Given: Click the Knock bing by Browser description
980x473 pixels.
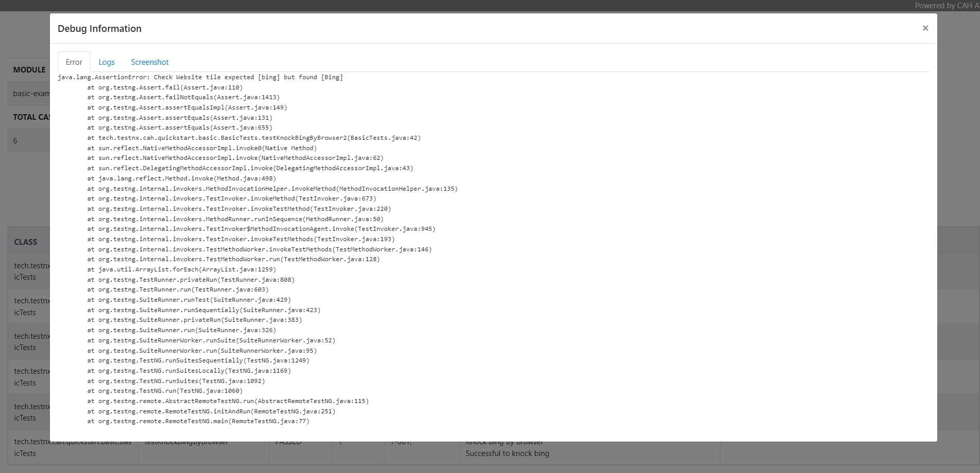Looking at the screenshot, I should tap(504, 441).
